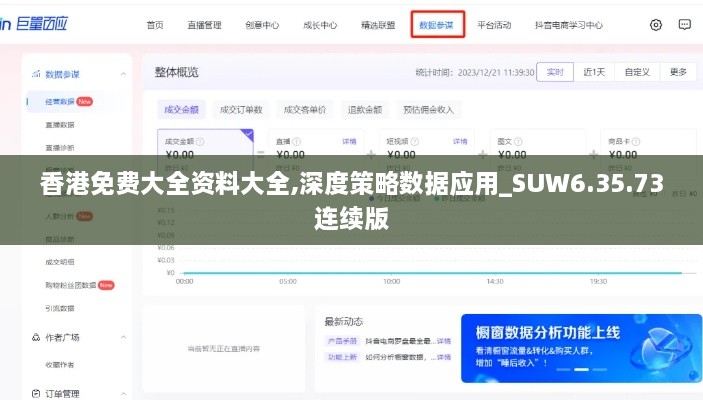Open the 精选联盟 top menu
The image size is (703, 400).
(x=378, y=25)
